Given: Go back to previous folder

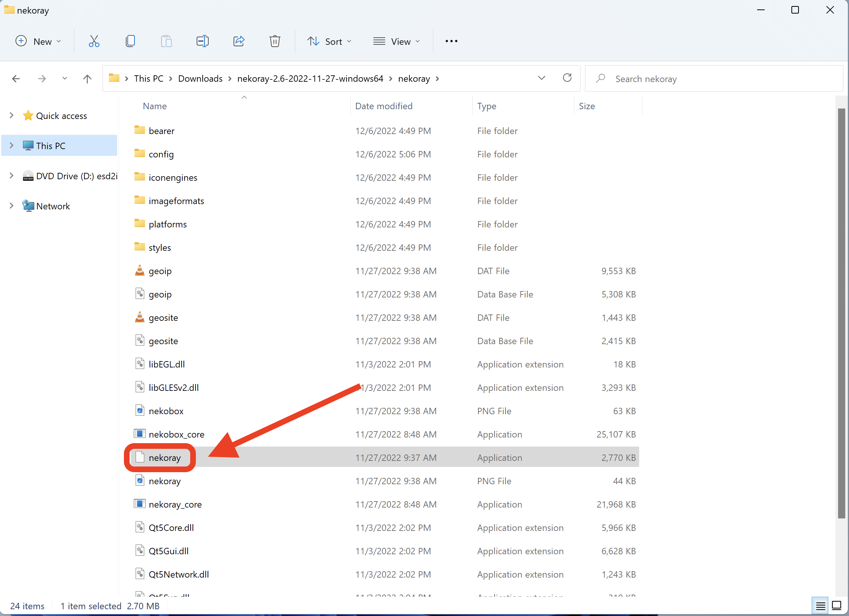Looking at the screenshot, I should coord(16,79).
